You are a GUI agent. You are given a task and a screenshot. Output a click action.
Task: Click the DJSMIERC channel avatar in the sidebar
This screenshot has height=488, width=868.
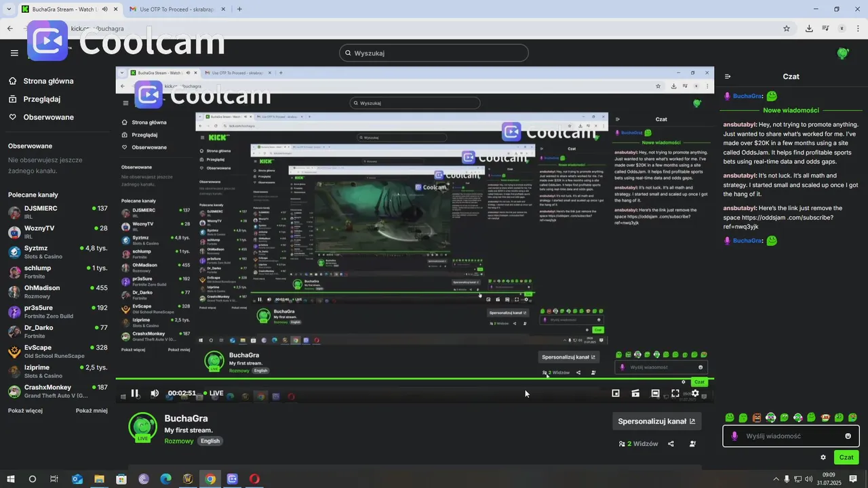click(14, 212)
